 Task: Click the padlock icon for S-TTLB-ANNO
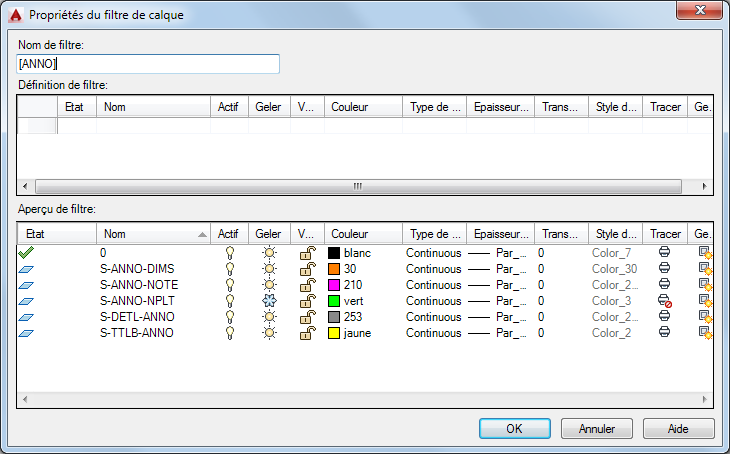[308, 333]
